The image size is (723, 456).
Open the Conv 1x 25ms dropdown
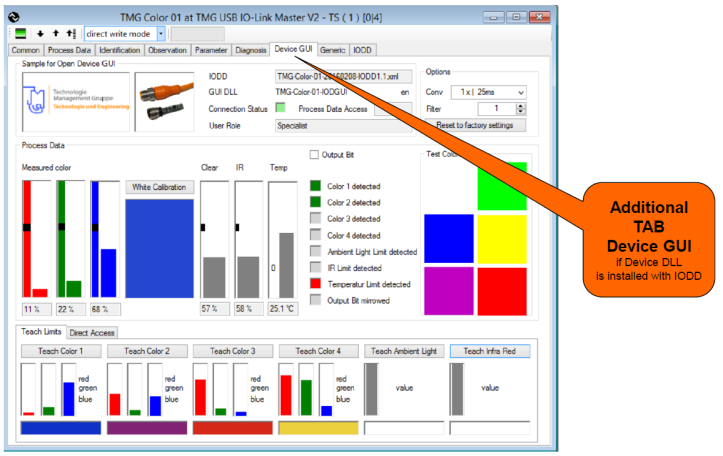click(521, 92)
